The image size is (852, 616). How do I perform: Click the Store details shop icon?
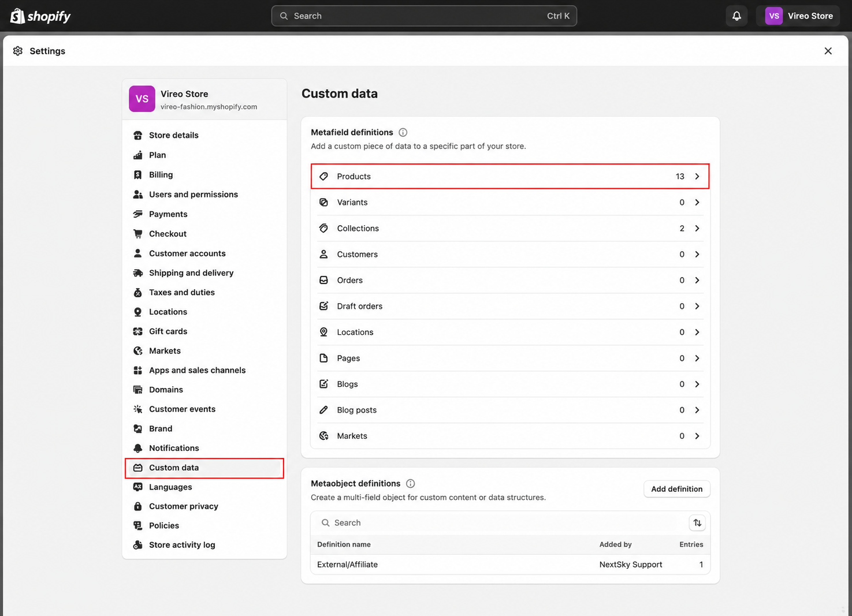[x=137, y=135]
